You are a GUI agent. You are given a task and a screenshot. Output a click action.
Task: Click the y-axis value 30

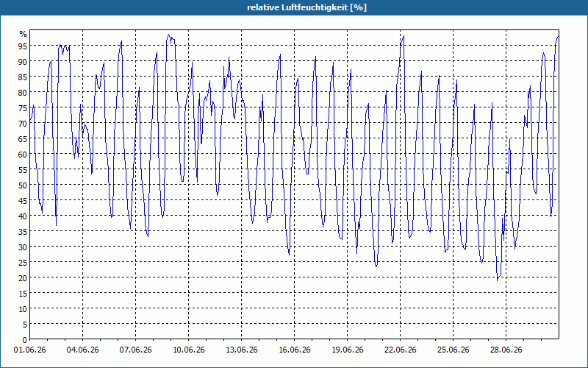(x=23, y=247)
